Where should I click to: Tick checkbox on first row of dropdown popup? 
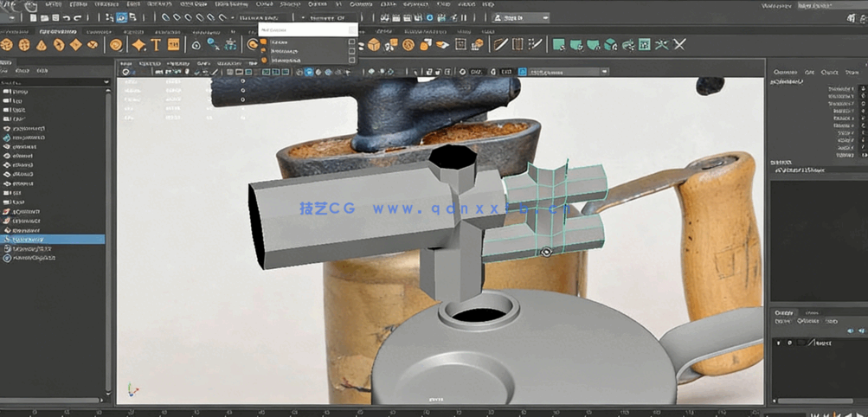(x=351, y=42)
